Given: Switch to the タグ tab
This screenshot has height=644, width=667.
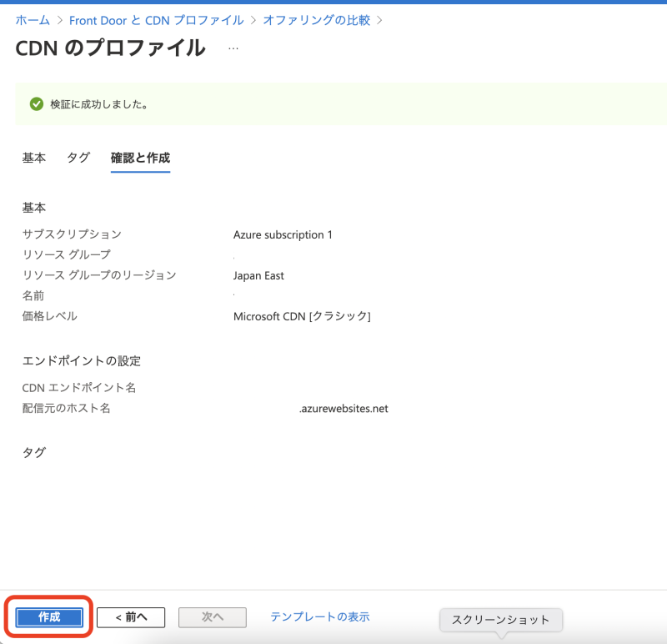Looking at the screenshot, I should click(78, 158).
